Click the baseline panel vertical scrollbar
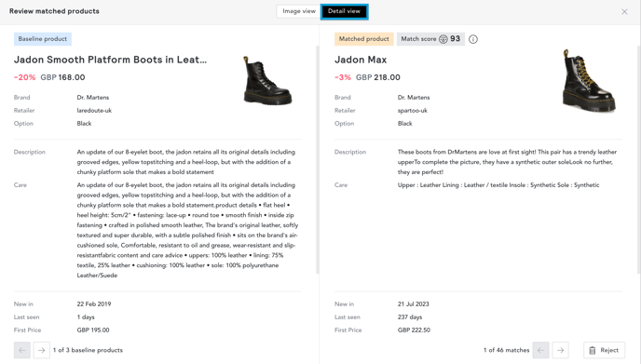This screenshot has width=641, height=364. pos(317,159)
